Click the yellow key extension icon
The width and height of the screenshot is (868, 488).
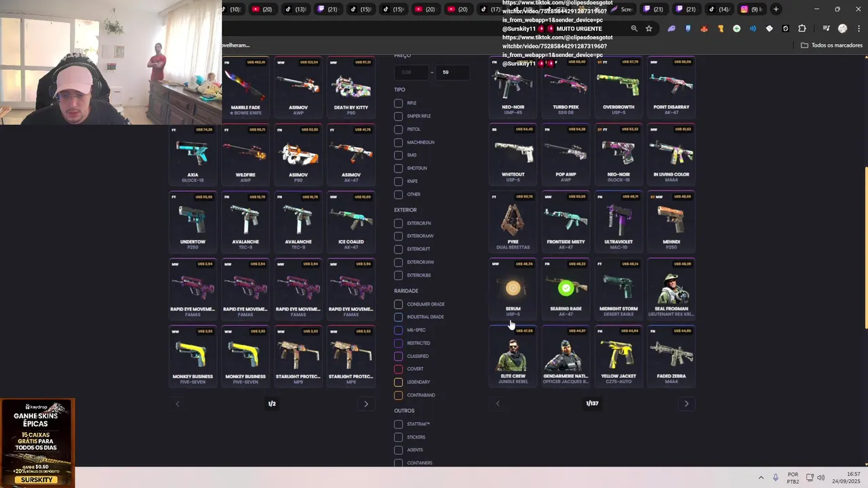click(x=720, y=28)
